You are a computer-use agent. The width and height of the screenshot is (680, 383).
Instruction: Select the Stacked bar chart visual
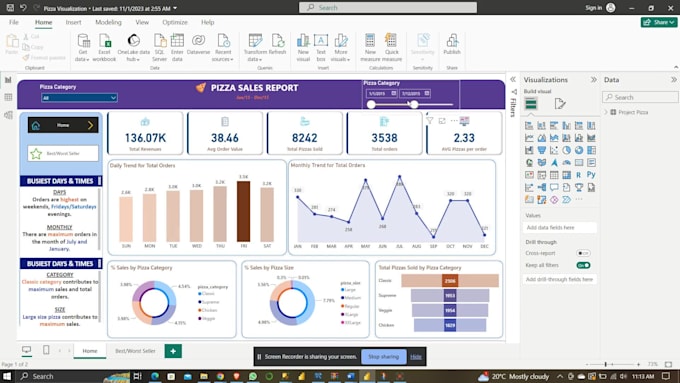[x=529, y=126]
